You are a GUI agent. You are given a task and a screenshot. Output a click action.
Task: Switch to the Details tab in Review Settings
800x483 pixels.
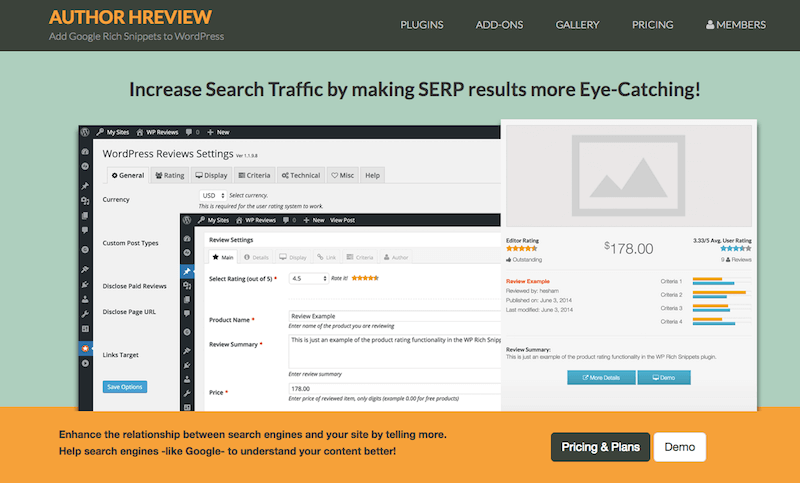point(256,257)
